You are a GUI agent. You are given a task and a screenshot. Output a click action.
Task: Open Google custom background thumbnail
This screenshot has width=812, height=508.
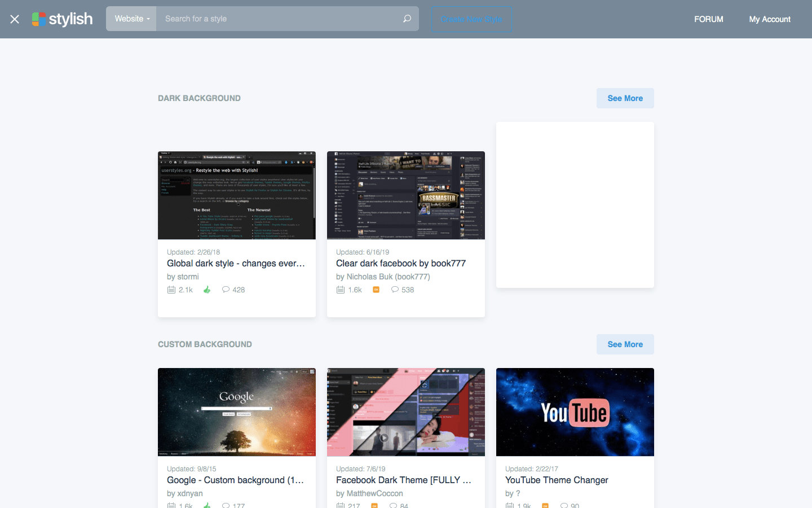(237, 412)
